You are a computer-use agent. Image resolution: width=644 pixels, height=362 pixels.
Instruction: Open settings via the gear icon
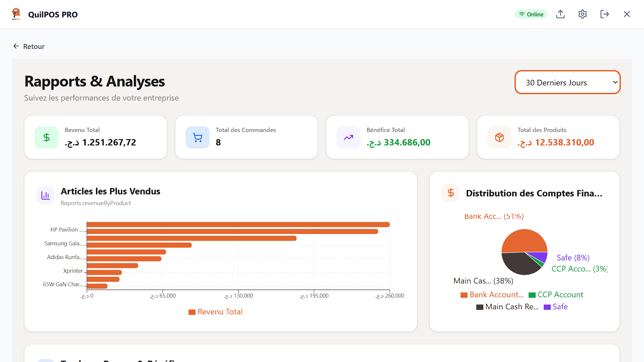(583, 14)
